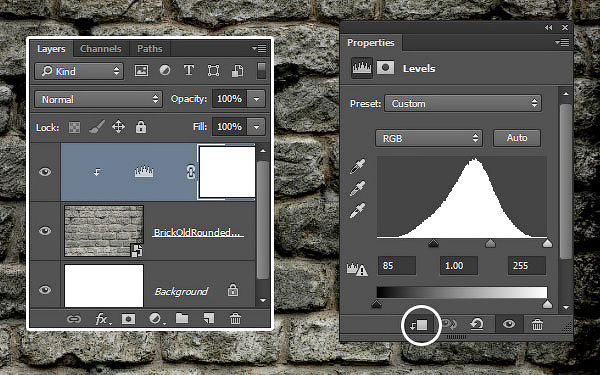Add layer mask button in Layers panel
The height and width of the screenshot is (375, 600).
click(128, 319)
